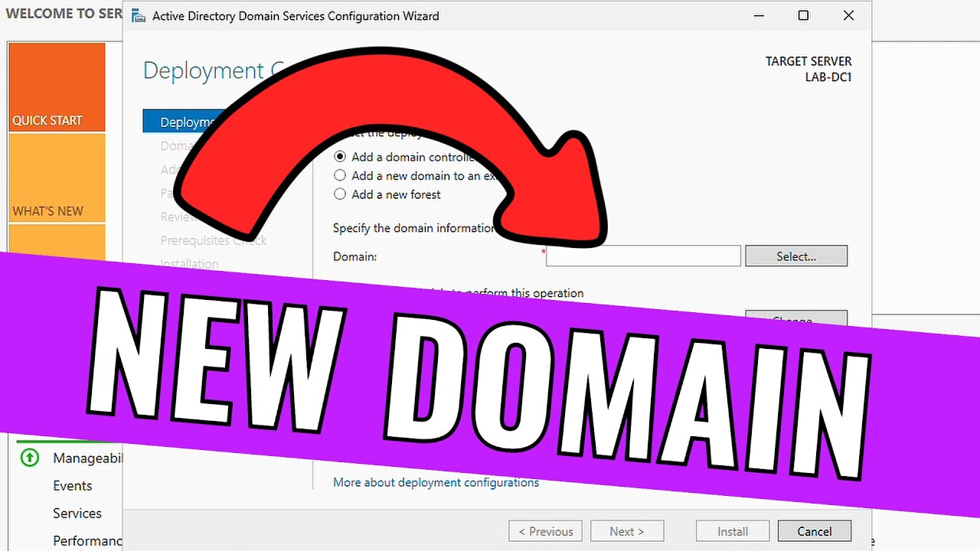This screenshot has width=980, height=551.
Task: Open the Installation step in the wizard sidebar
Action: point(189,263)
